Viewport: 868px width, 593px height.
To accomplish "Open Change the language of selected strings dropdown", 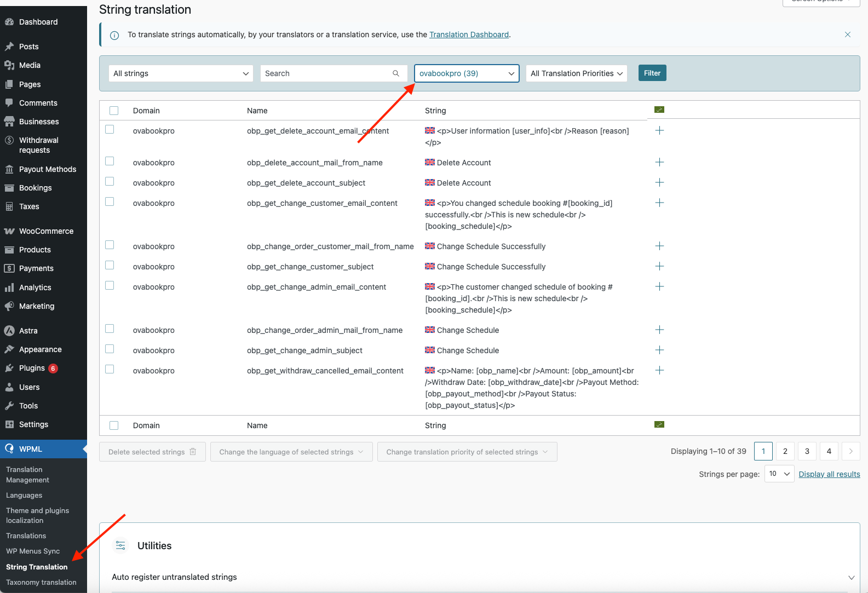I will 291,452.
